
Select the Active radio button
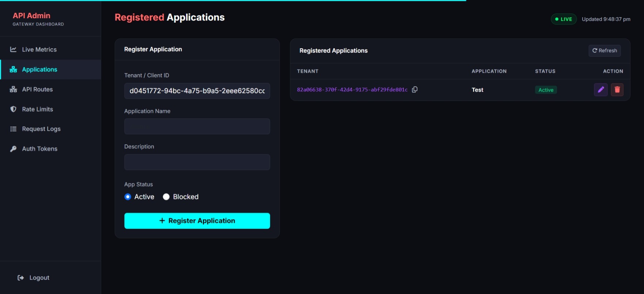pos(127,196)
